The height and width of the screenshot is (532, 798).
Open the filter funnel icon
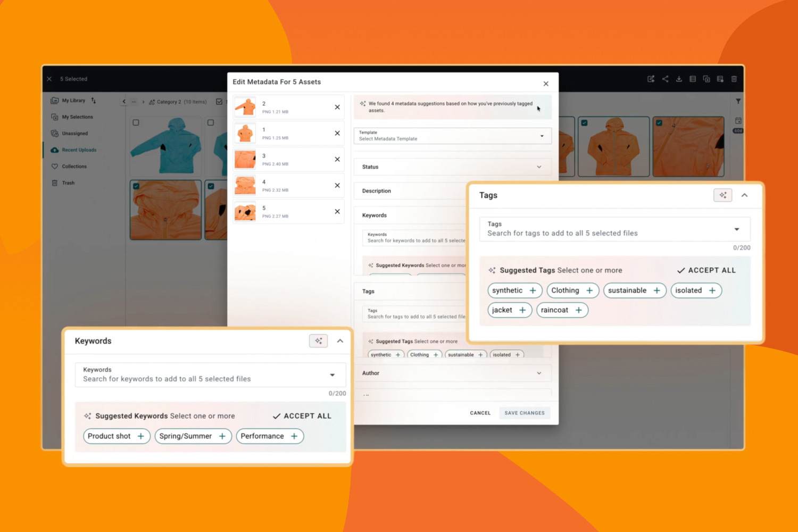pyautogui.click(x=738, y=101)
